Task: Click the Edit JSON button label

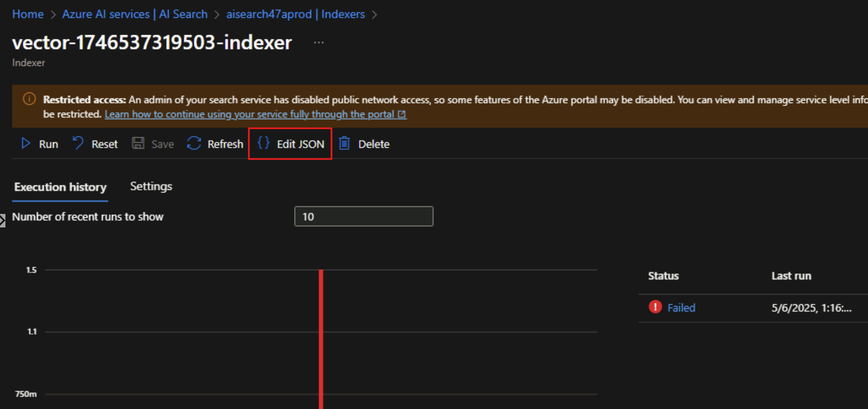Action: 300,144
